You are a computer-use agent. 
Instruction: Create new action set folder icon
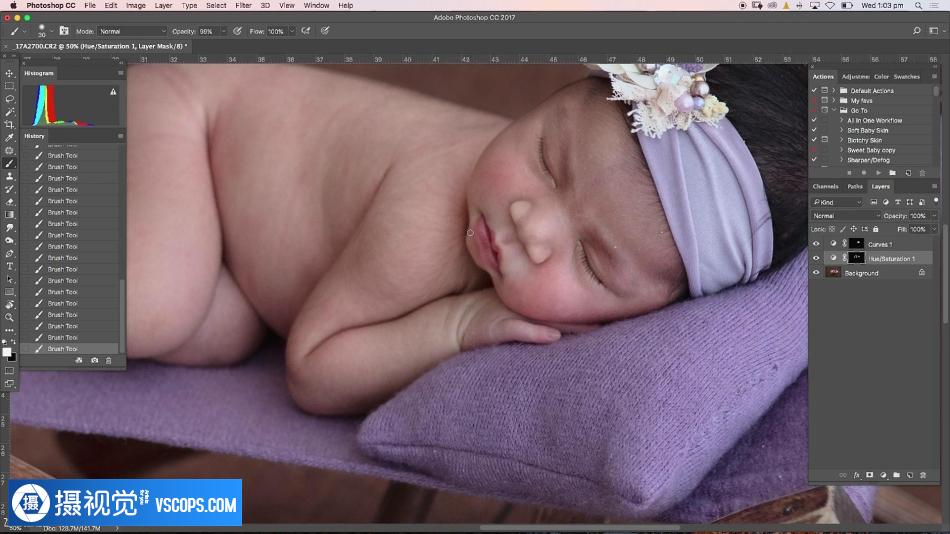coord(892,173)
